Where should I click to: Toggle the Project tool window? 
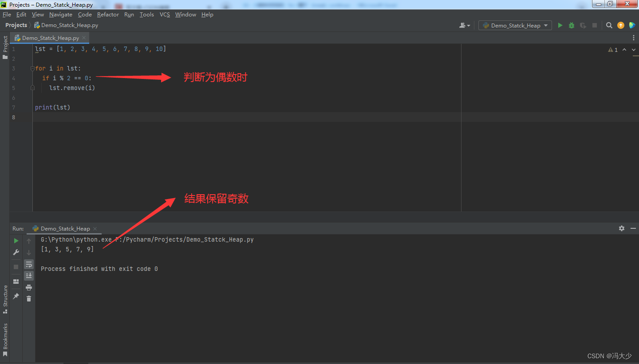[5, 47]
